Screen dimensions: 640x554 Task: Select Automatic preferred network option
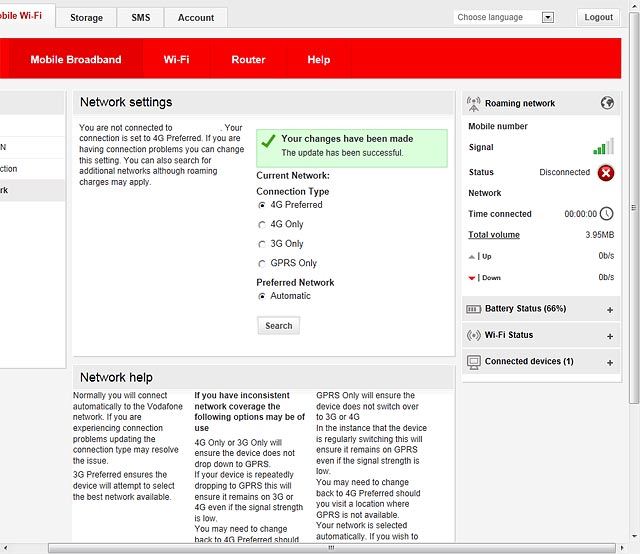[262, 296]
